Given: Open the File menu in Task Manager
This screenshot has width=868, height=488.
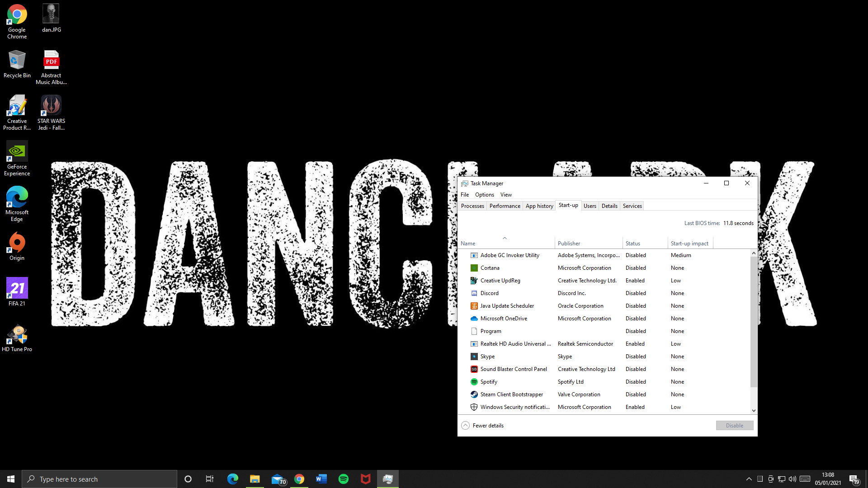Looking at the screenshot, I should pyautogui.click(x=465, y=195).
